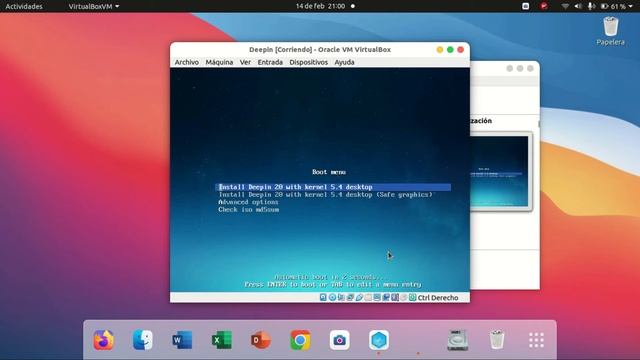Image resolution: width=640 pixels, height=360 pixels.
Task: Click the red tray icon in top bar
Action: point(544,6)
